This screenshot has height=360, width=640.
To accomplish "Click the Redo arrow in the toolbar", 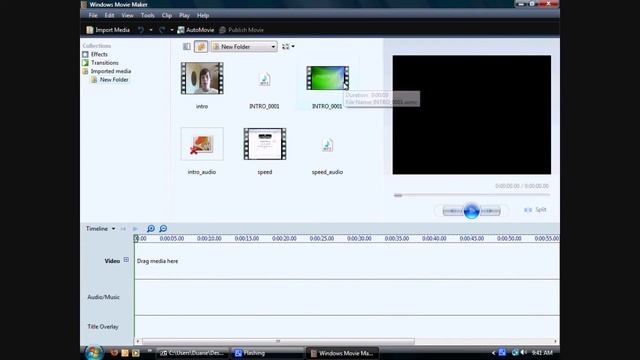I will coord(162,30).
